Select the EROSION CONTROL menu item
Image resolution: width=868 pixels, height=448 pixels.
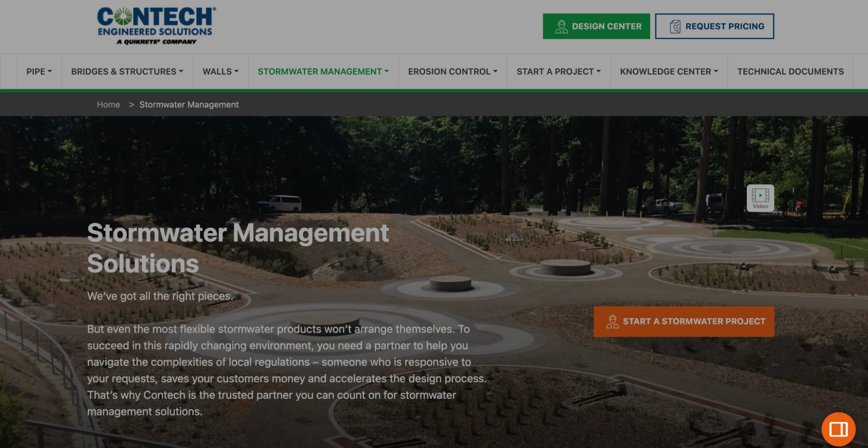(x=452, y=71)
